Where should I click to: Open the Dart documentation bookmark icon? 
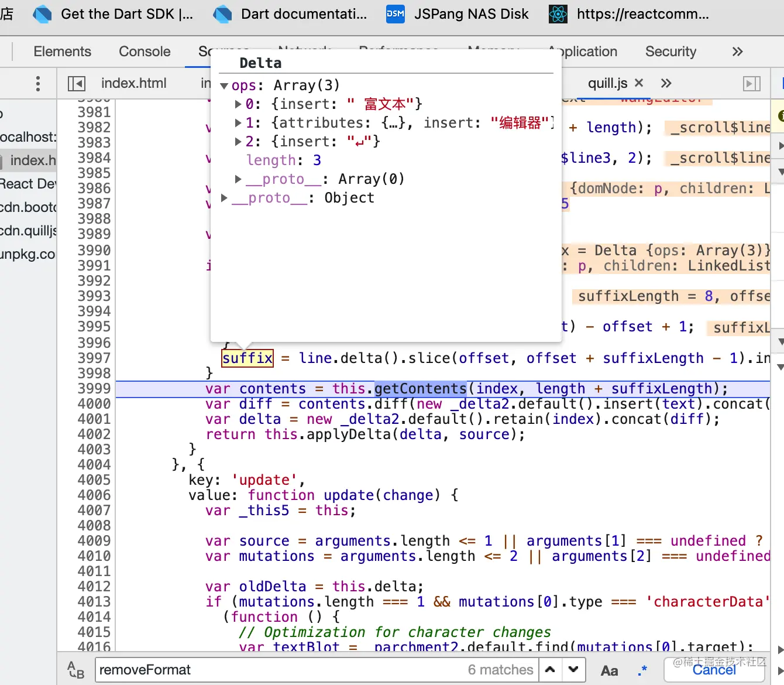(x=222, y=14)
